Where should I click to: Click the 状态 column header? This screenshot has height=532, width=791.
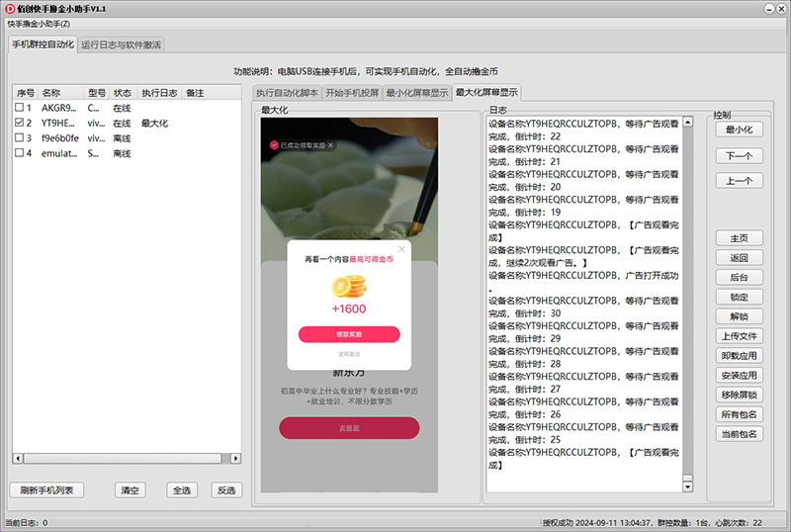pyautogui.click(x=123, y=93)
